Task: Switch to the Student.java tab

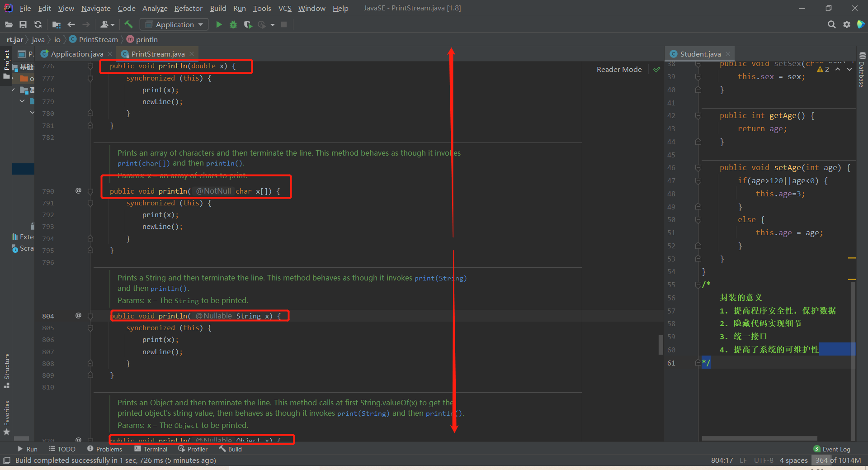Action: click(700, 54)
